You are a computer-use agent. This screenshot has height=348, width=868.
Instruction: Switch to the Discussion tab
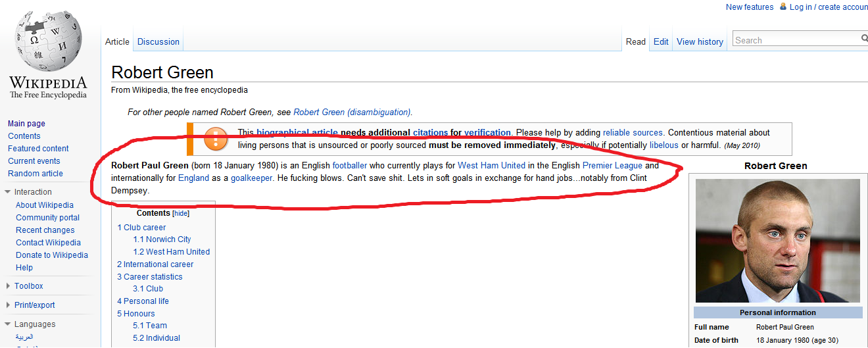[158, 41]
